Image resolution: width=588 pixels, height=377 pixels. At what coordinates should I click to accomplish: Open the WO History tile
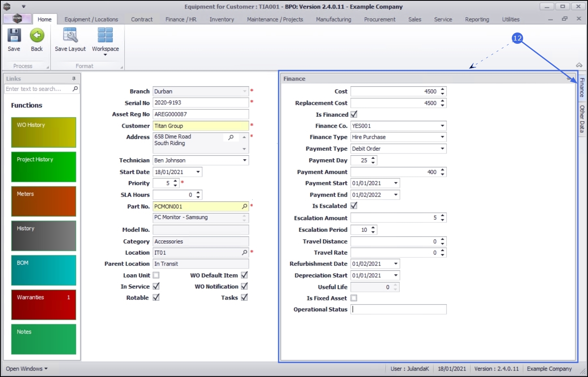click(x=44, y=133)
